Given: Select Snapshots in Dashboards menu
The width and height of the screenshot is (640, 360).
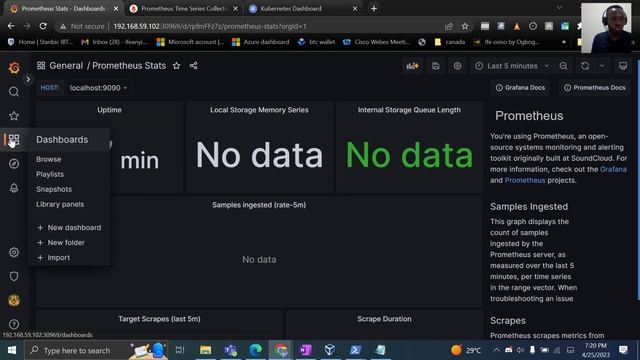Looking at the screenshot, I should (x=54, y=189).
